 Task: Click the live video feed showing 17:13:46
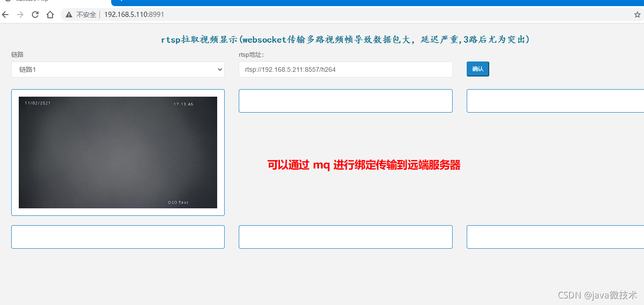click(118, 152)
